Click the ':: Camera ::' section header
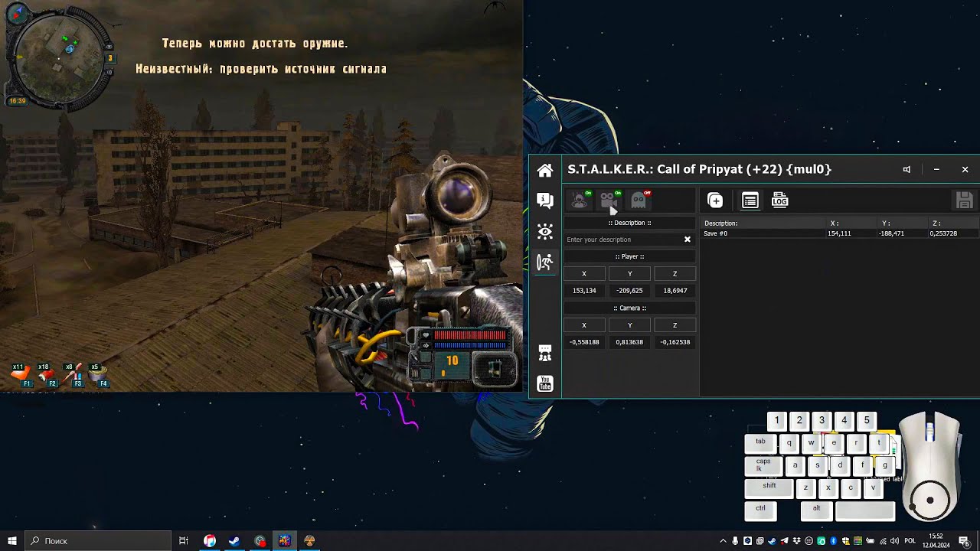 629,308
